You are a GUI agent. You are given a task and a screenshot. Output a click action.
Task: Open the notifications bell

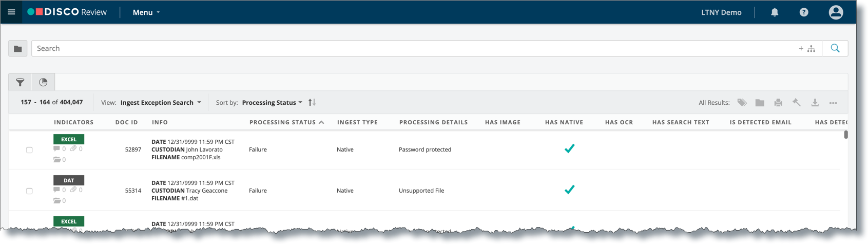(x=775, y=12)
